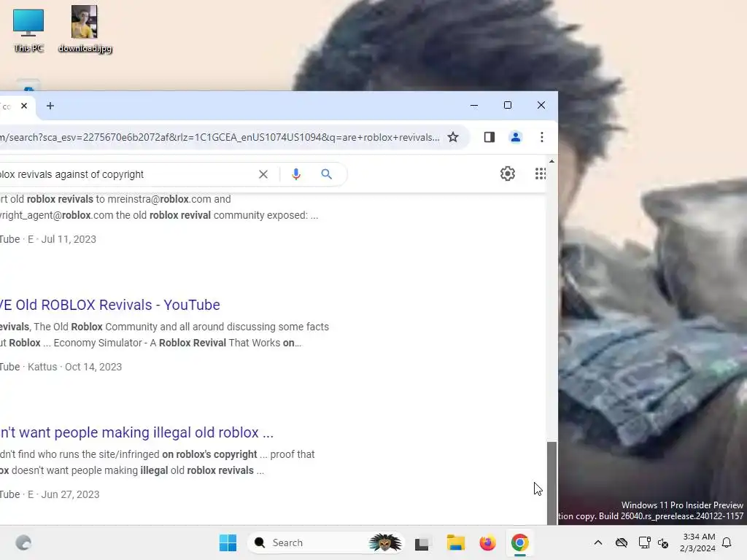747x560 pixels.
Task: Open This PC desktop icon
Action: (x=28, y=31)
